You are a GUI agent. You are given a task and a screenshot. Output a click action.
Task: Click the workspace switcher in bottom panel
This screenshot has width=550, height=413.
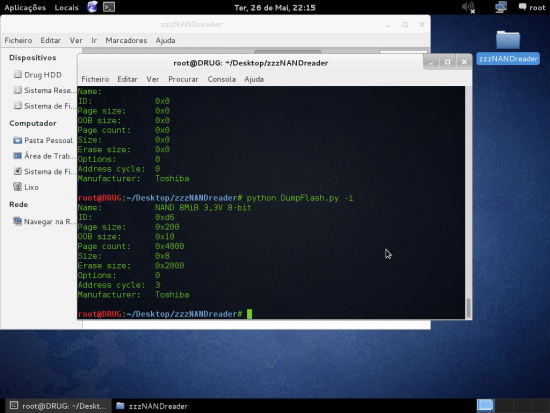click(485, 405)
